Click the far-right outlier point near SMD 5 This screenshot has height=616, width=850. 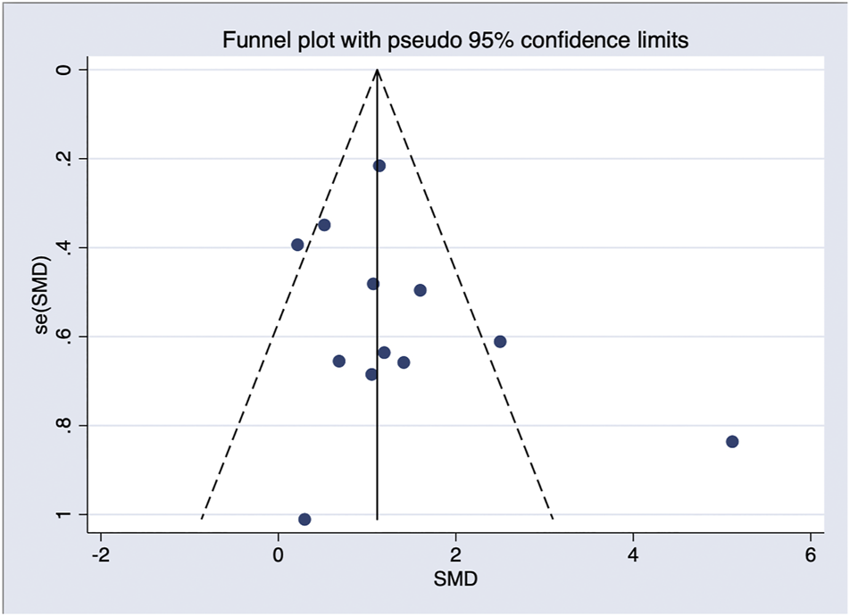pyautogui.click(x=732, y=442)
